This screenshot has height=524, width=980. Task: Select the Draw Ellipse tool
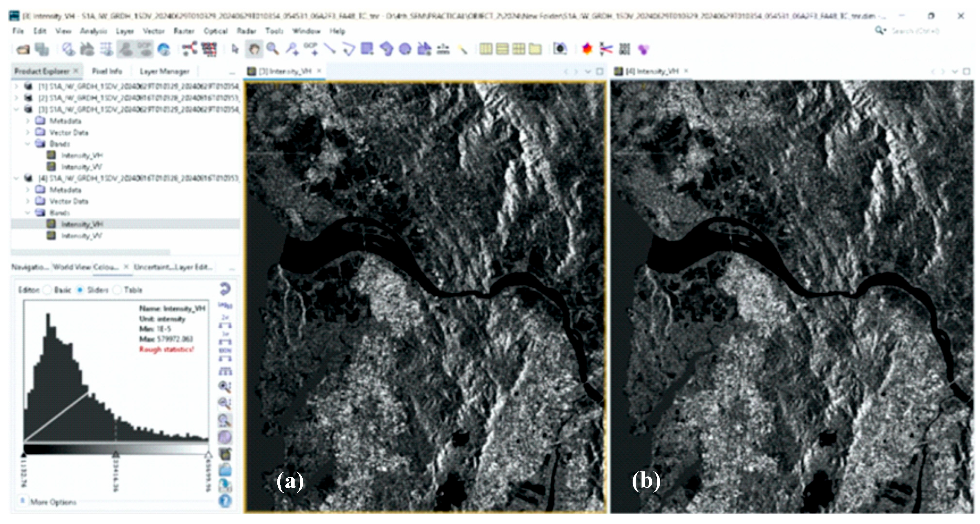(x=405, y=49)
